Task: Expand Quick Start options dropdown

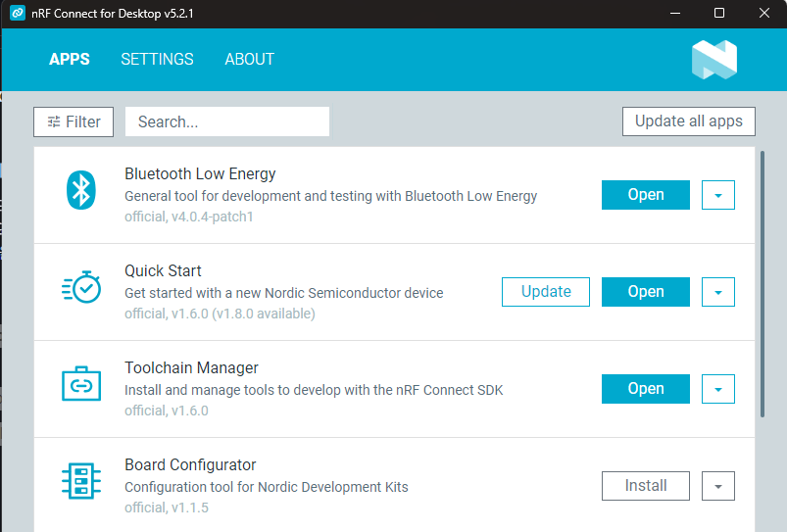Action: (718, 292)
